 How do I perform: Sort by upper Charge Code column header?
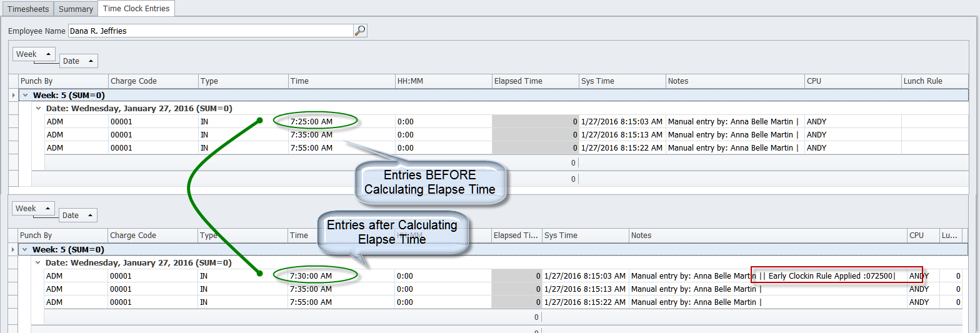pos(152,81)
